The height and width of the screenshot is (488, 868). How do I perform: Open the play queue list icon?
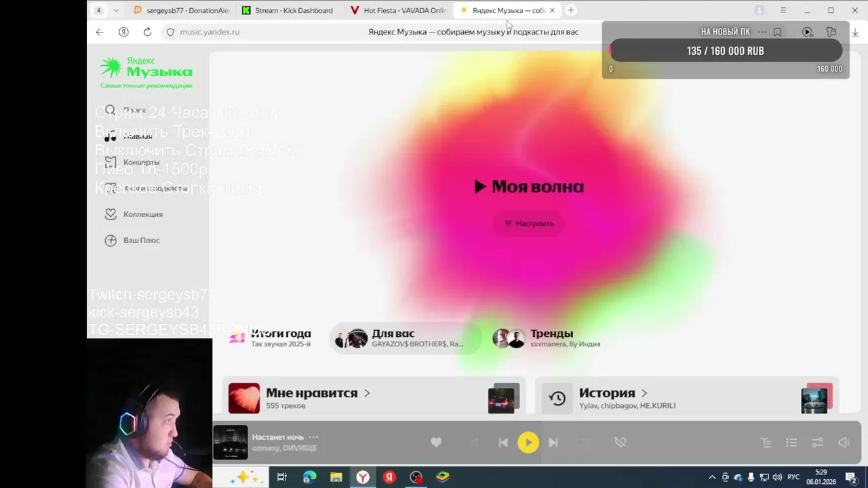pos(791,443)
